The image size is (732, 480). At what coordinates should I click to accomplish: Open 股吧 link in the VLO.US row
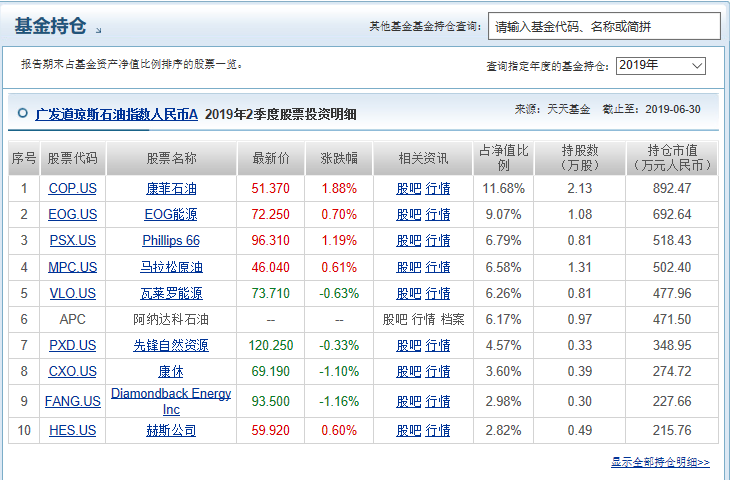click(408, 294)
